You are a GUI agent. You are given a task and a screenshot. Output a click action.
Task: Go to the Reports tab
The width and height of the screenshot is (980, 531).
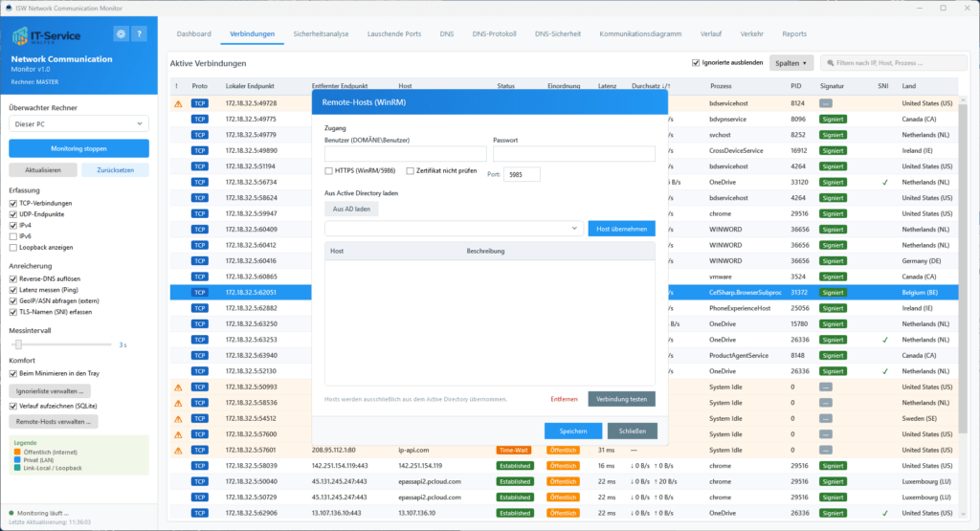(793, 34)
